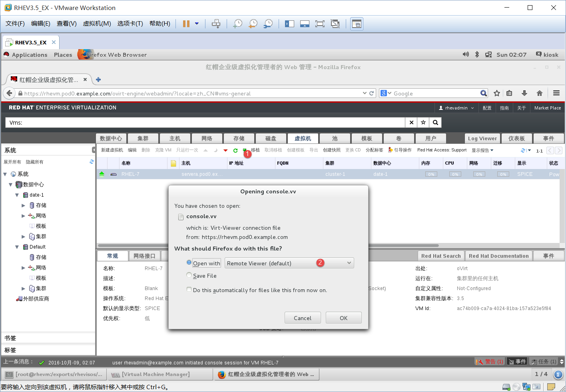The width and height of the screenshot is (566, 392).
Task: Go to the Firefox home page
Action: pos(540,93)
